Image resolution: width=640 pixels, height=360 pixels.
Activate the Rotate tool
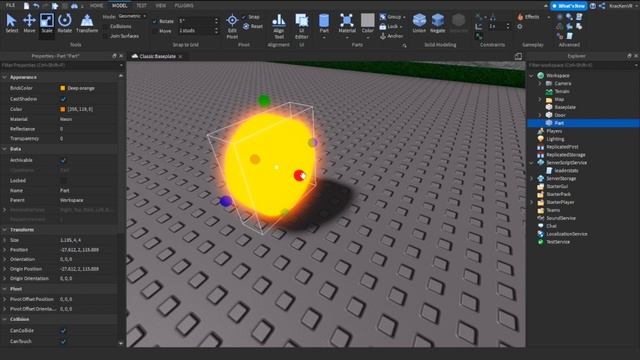pos(64,23)
